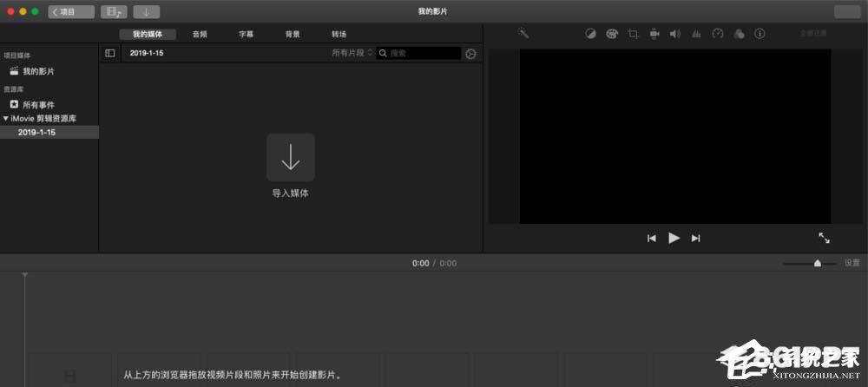Click the 导入媒体 label
Image resolution: width=868 pixels, height=387 pixels.
click(x=291, y=193)
